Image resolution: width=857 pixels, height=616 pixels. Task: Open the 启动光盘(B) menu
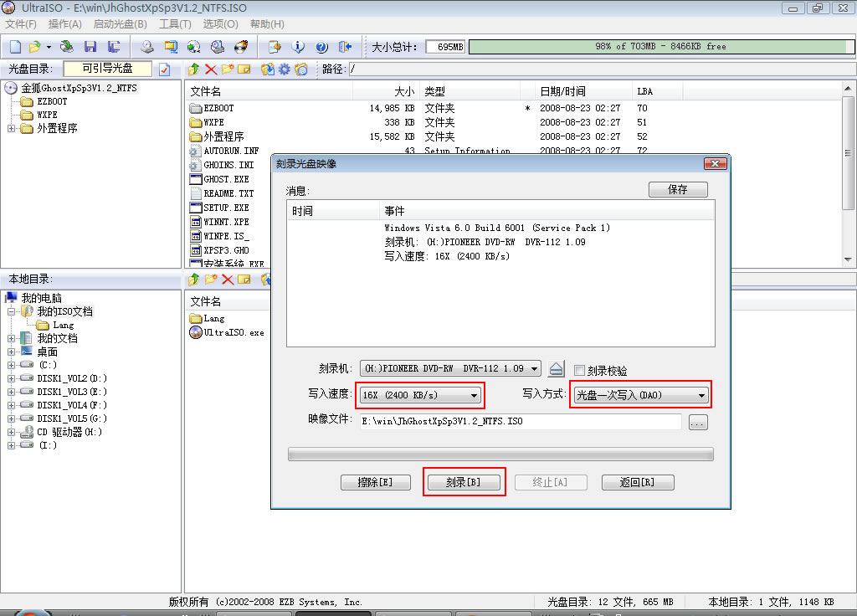click(121, 24)
